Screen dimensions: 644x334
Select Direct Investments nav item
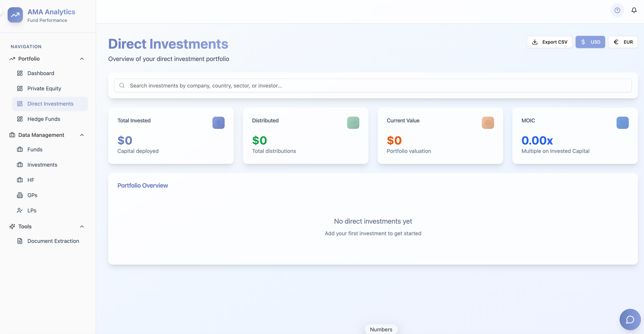tap(50, 104)
